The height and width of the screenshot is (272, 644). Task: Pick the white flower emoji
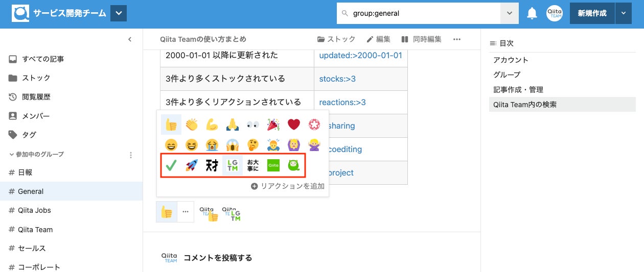[314, 125]
